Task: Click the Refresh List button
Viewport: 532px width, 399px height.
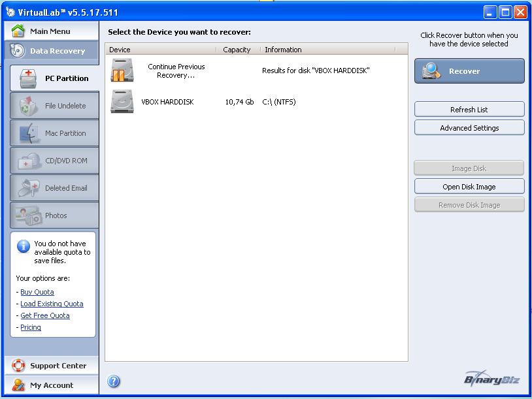Action: pos(469,110)
